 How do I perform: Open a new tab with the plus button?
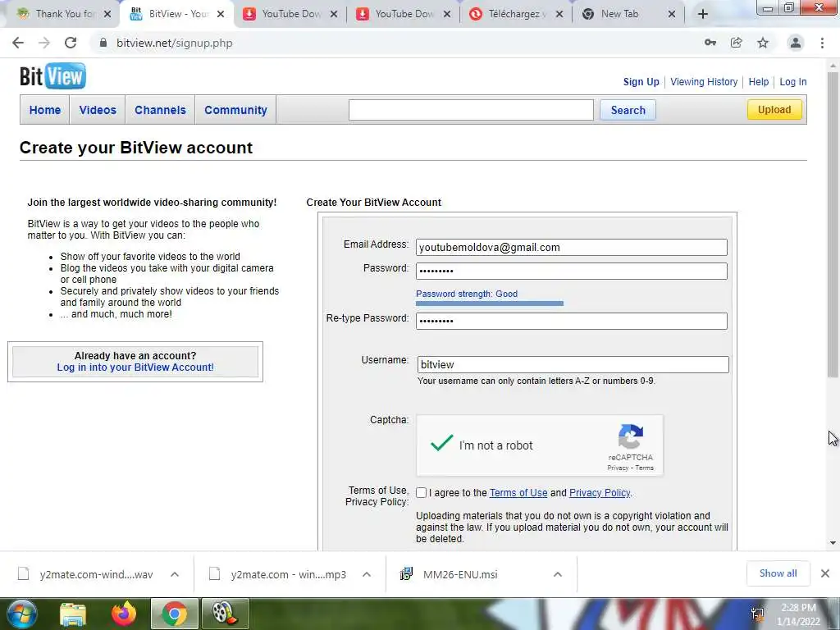(703, 14)
